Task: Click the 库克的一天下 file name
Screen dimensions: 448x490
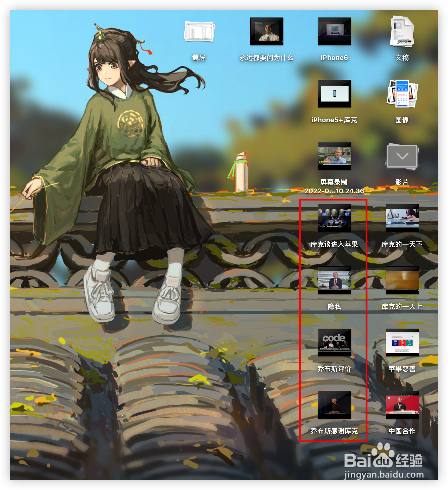Action: (x=402, y=244)
